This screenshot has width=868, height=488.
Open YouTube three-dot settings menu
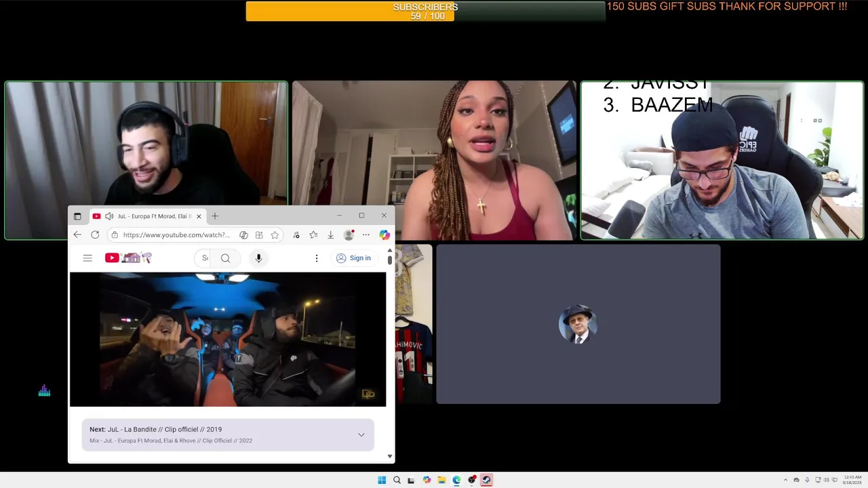tap(316, 258)
